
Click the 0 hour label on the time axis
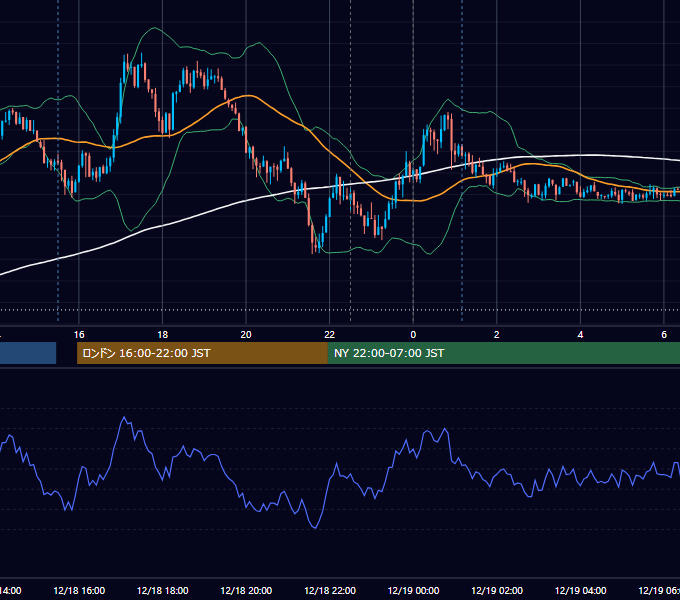pyautogui.click(x=413, y=335)
